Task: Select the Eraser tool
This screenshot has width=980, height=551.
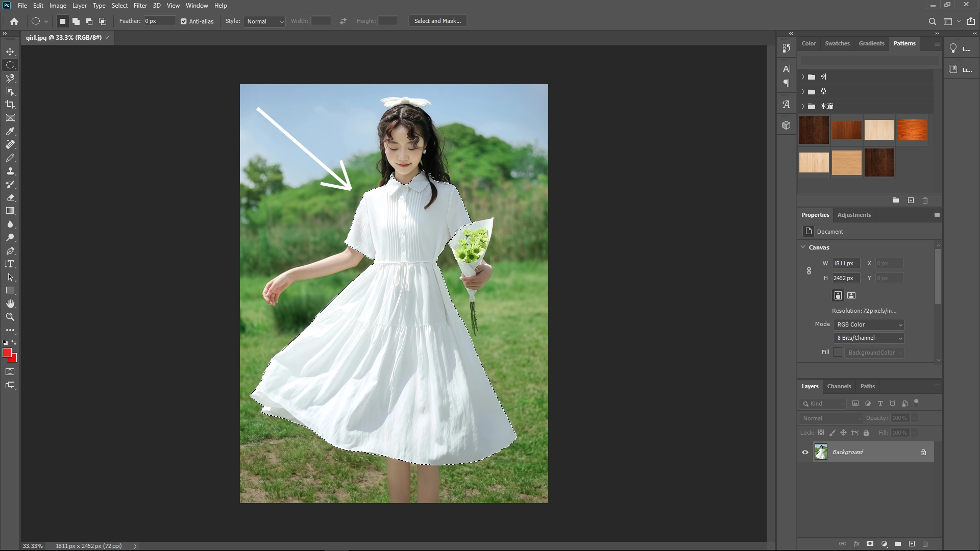Action: pyautogui.click(x=10, y=198)
